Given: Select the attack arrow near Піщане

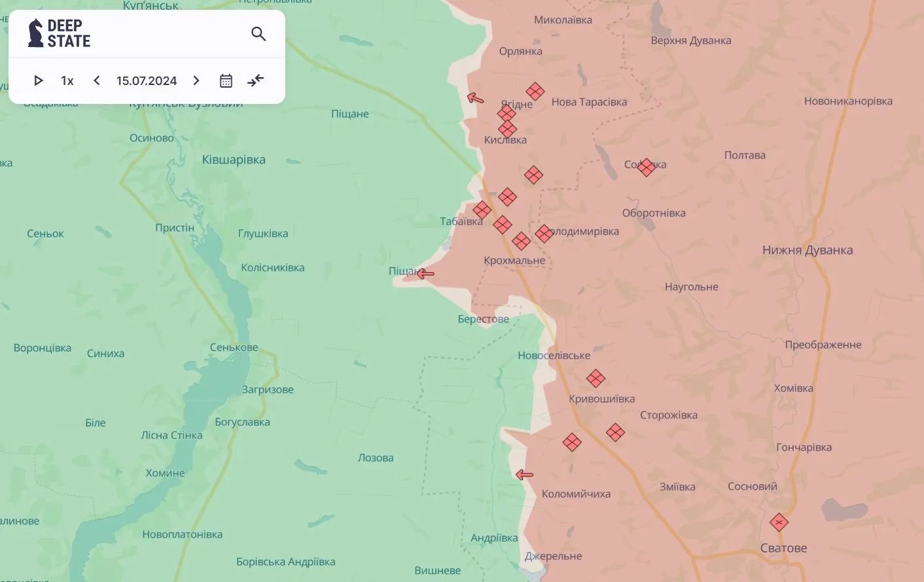Looking at the screenshot, I should pos(425,273).
